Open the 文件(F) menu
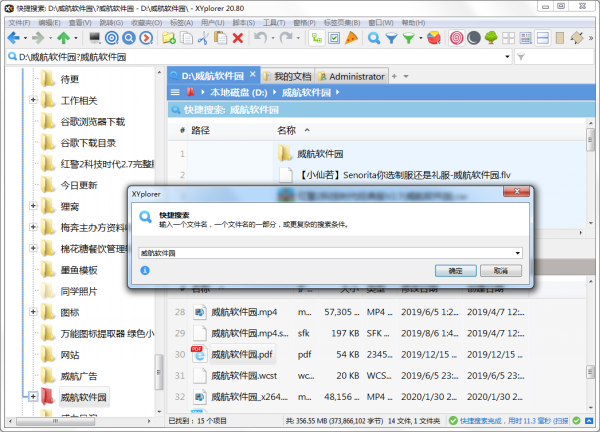 click(20, 22)
